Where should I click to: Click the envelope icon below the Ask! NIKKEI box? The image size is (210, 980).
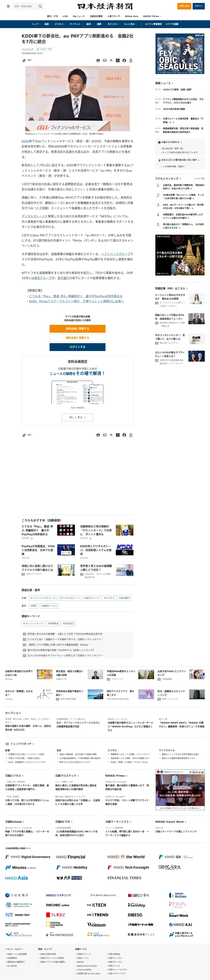pyautogui.click(x=105, y=435)
